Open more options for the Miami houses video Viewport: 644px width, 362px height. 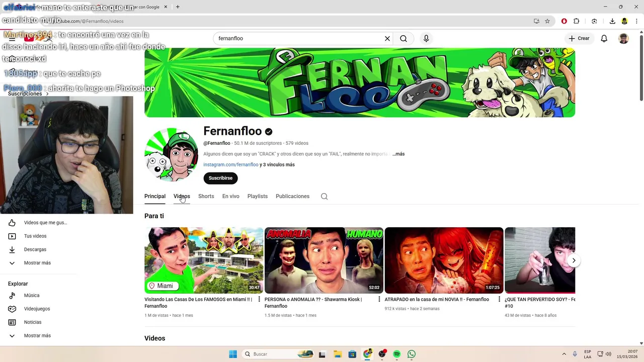pos(259,299)
